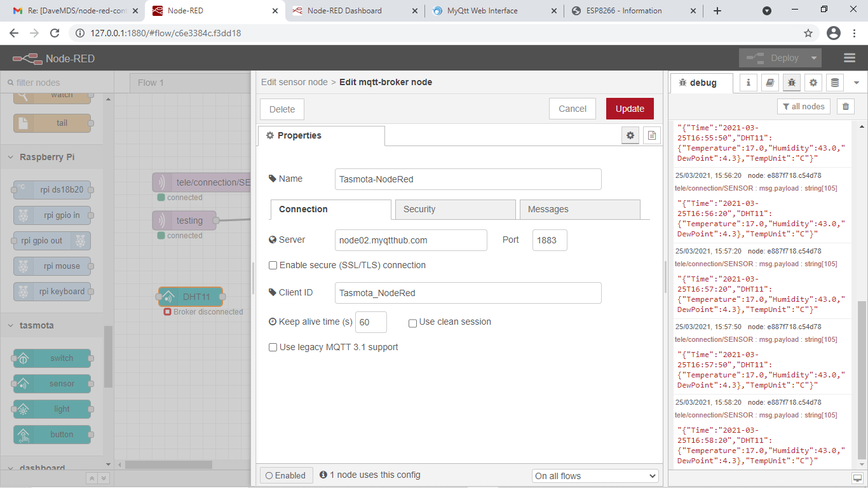Enable legacy MQTT 3.1 support

point(273,347)
